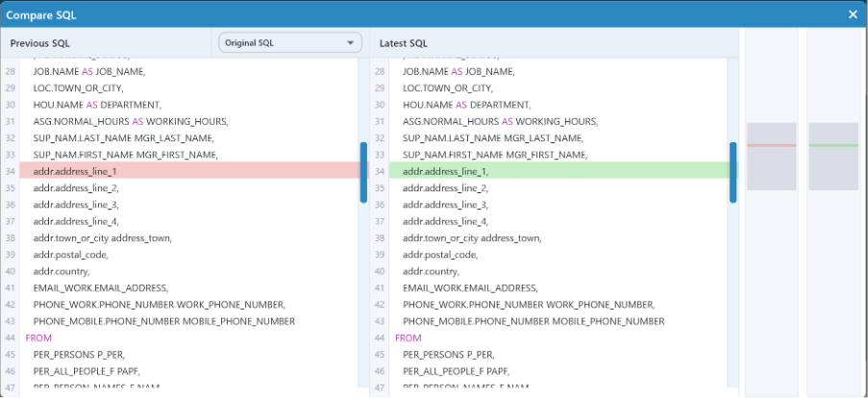Click addr.country in Previous SQL
The height and width of the screenshot is (398, 868).
[62, 271]
